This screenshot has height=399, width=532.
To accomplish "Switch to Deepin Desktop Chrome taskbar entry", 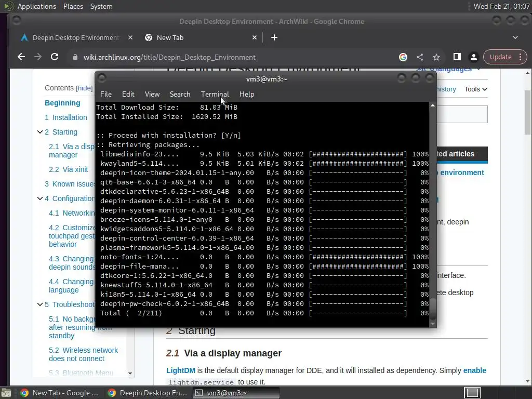I will coord(148,393).
